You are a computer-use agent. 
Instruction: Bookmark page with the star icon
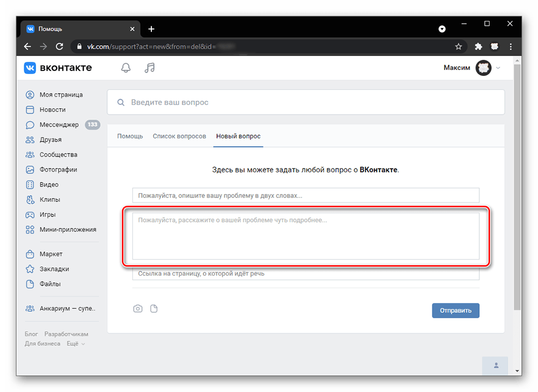(458, 47)
